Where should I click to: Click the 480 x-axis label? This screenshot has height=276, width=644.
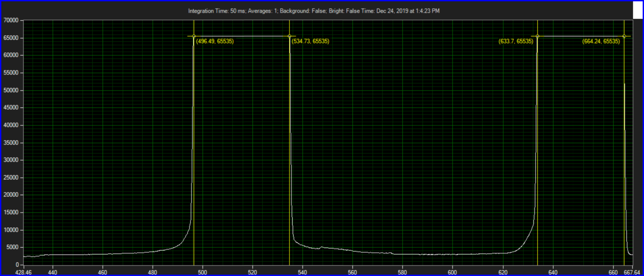coord(153,272)
